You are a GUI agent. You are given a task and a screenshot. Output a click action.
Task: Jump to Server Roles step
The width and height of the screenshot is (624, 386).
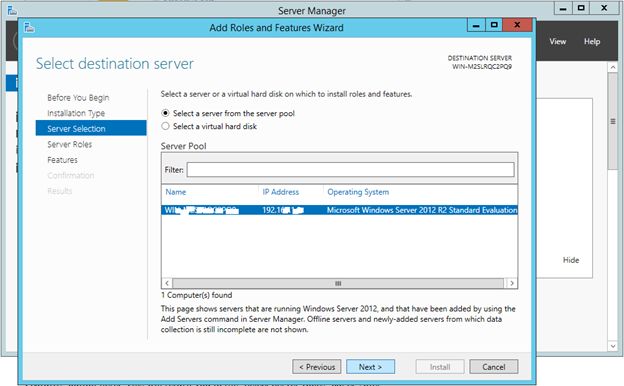pos(70,144)
